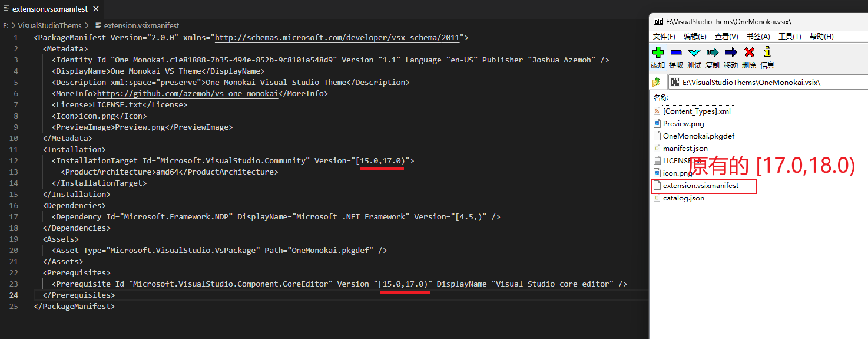The height and width of the screenshot is (339, 868).
Task: Open the 帮助(H) menu
Action: (821, 37)
